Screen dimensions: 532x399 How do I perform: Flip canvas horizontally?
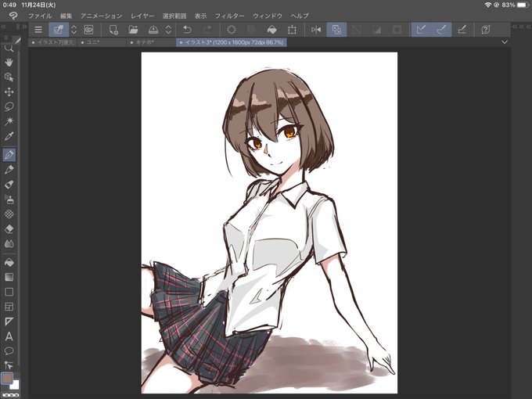316,30
